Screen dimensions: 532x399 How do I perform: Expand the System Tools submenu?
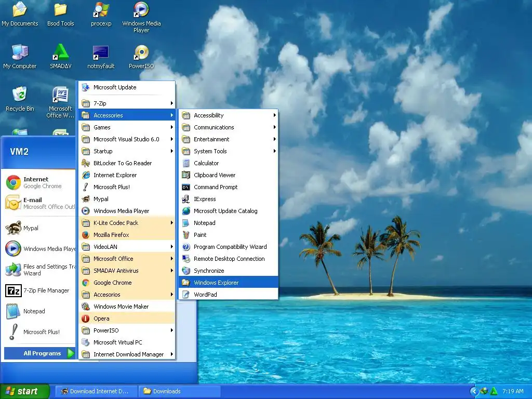point(229,151)
